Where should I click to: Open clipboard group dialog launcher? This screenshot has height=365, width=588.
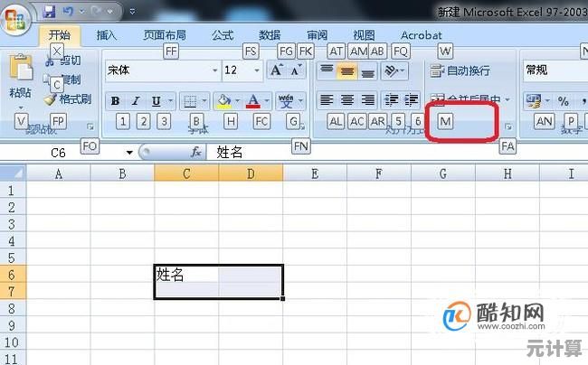[x=90, y=126]
